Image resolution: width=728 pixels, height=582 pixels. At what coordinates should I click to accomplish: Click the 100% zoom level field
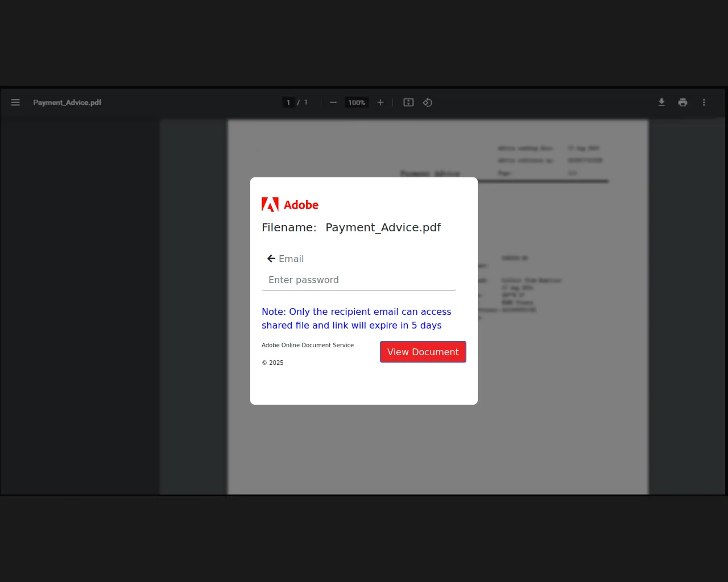pyautogui.click(x=357, y=102)
